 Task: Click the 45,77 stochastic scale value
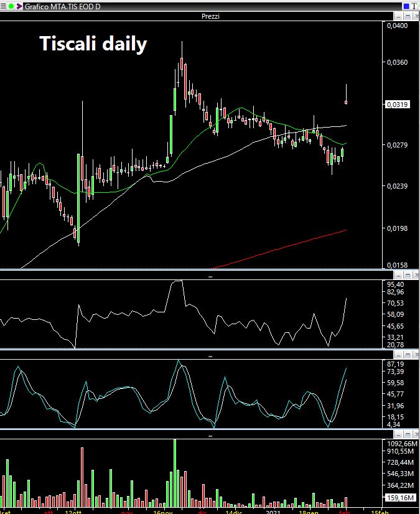click(x=395, y=394)
